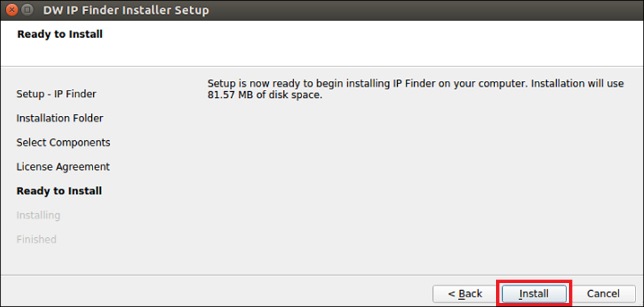Click the 81.57 MB disk space text
The width and height of the screenshot is (644, 307).
point(265,95)
